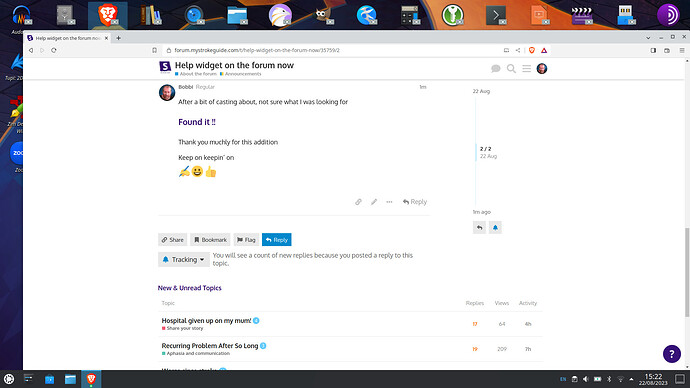Open the terminal in top dock
690x388 pixels.
pos(496,15)
